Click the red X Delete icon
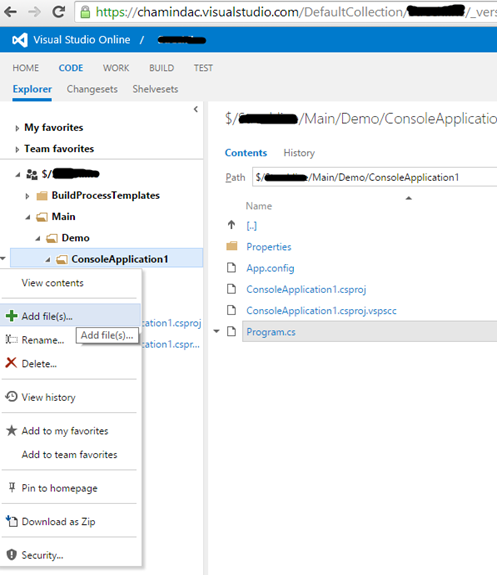The image size is (497, 575). (x=11, y=363)
